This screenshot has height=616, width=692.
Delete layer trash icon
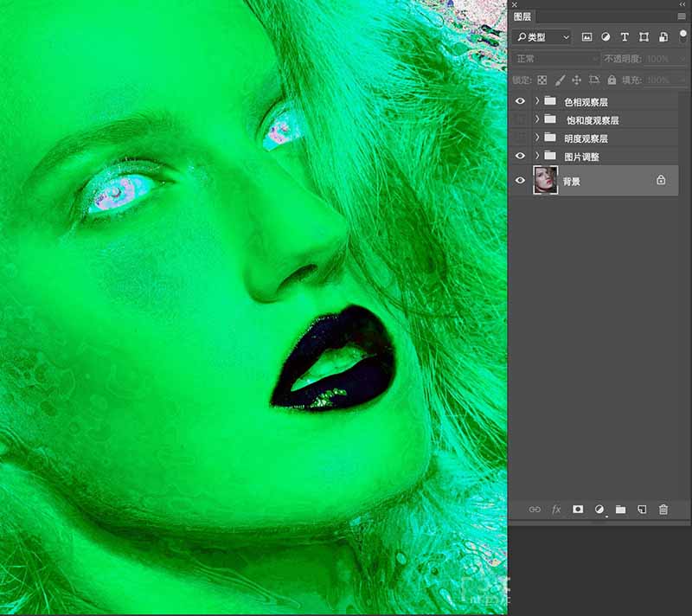point(663,510)
